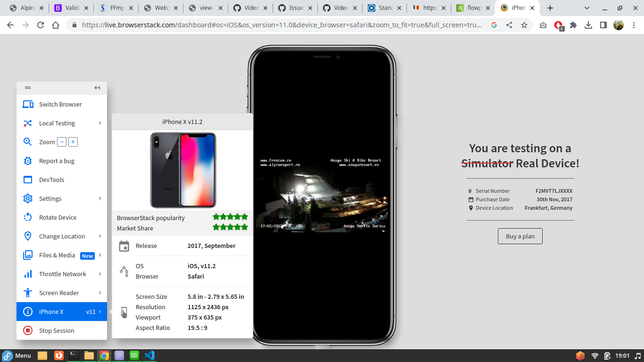The width and height of the screenshot is (644, 362).
Task: Click the Buy a plan button
Action: (x=520, y=236)
